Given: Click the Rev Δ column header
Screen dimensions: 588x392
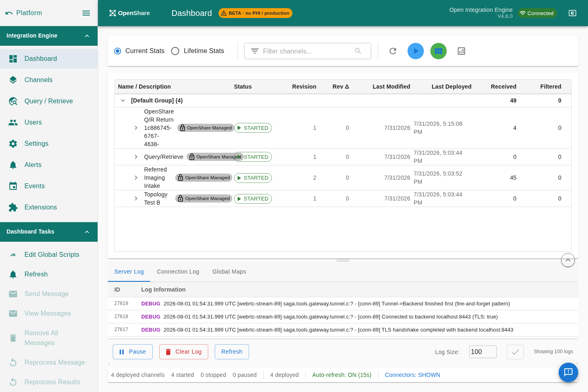Looking at the screenshot, I should point(341,87).
